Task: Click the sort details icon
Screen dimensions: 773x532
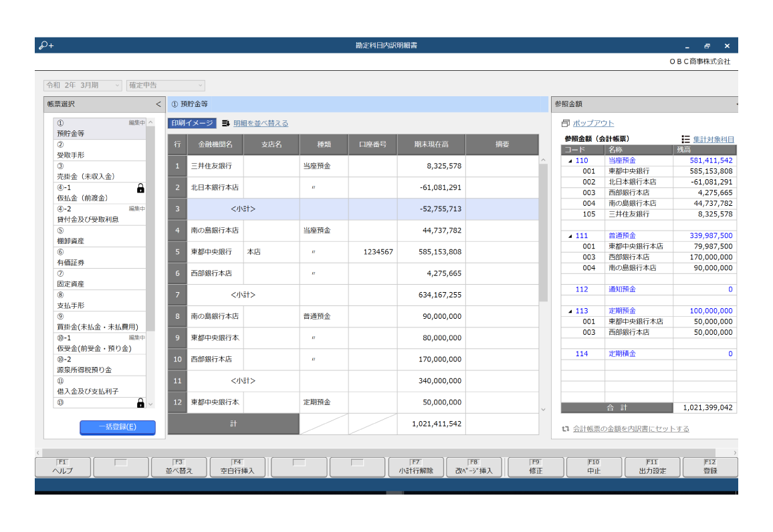Action: (x=226, y=123)
